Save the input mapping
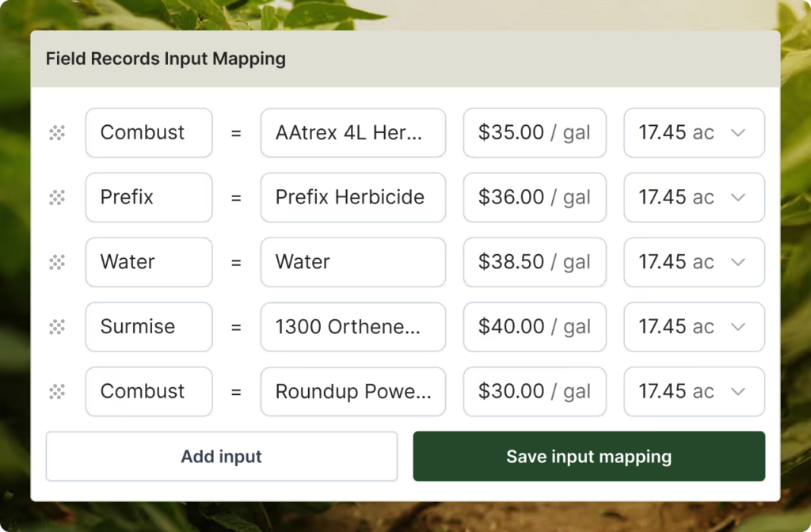Viewport: 811px width, 532px height. pos(588,456)
